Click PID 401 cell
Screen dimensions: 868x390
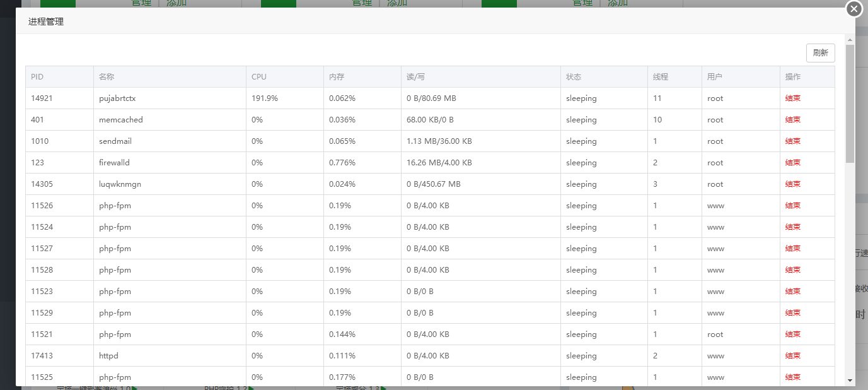[x=60, y=120]
